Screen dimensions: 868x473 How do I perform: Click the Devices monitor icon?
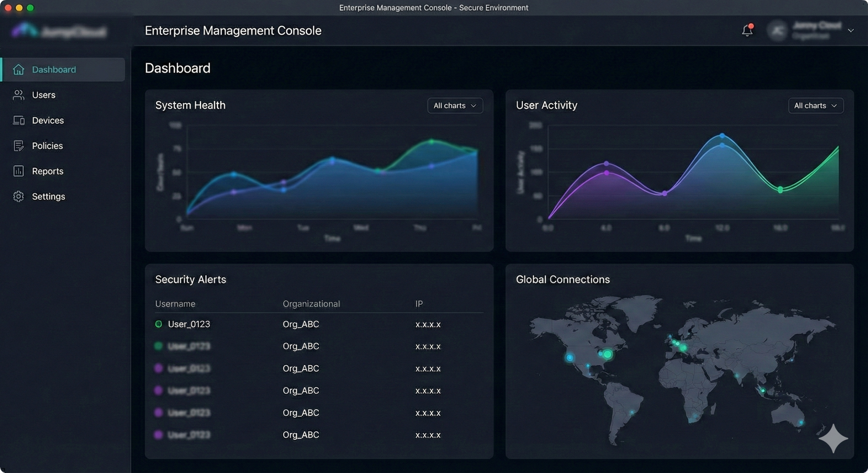[18, 120]
